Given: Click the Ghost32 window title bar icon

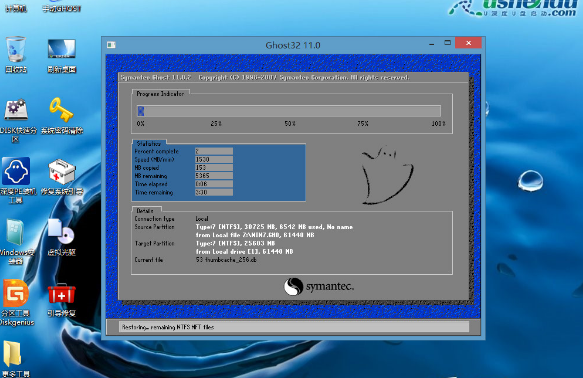Looking at the screenshot, I should click(111, 45).
